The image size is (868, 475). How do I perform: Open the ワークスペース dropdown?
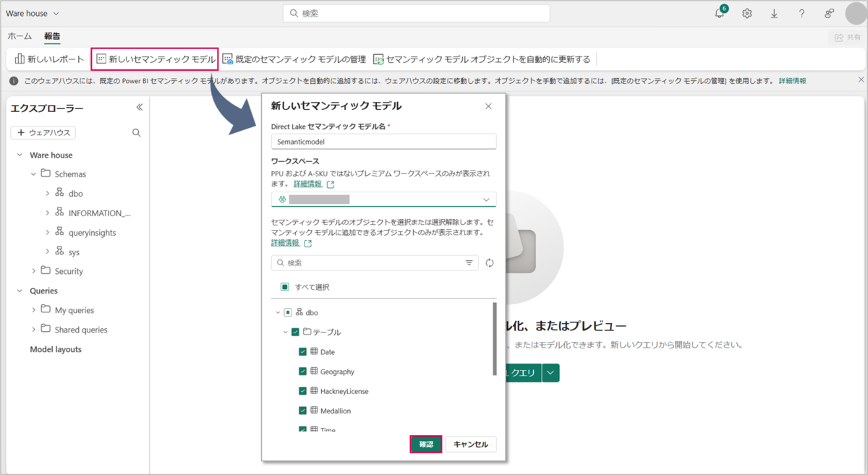click(383, 200)
